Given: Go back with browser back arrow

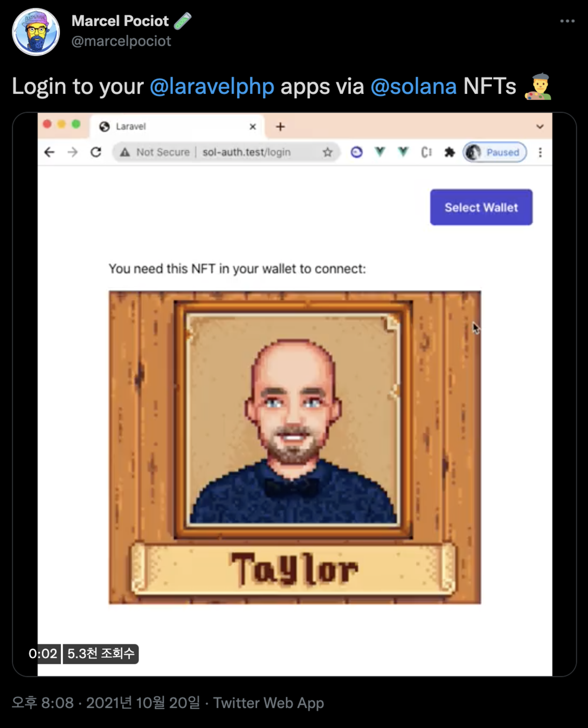Looking at the screenshot, I should pyautogui.click(x=50, y=152).
